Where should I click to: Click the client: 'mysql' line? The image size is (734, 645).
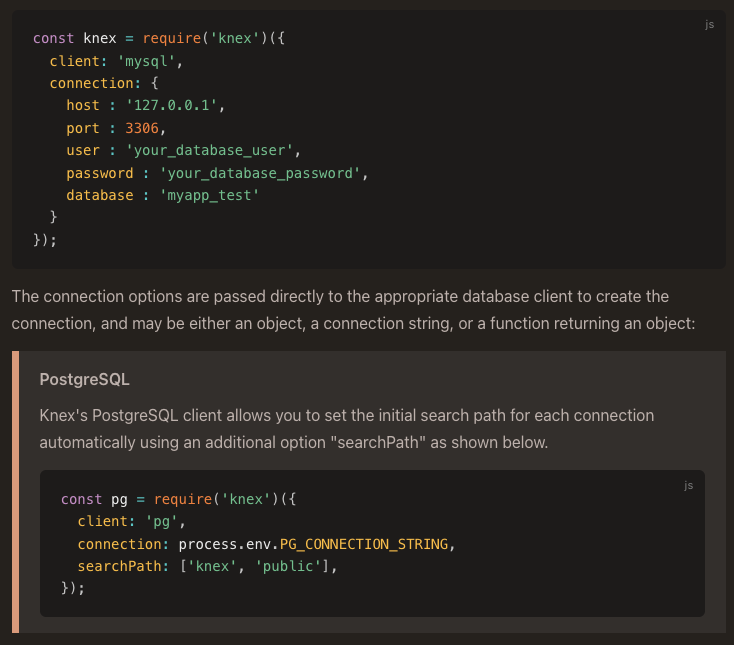click(x=116, y=61)
